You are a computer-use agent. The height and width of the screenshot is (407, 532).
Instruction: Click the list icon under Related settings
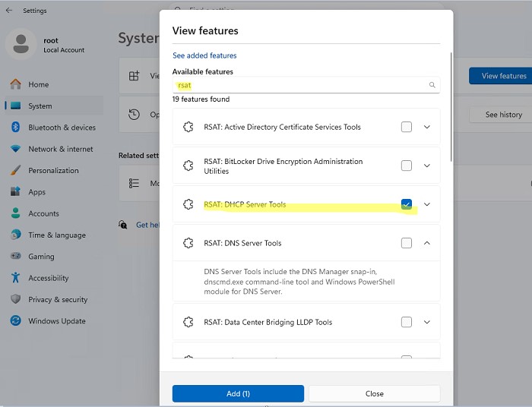(x=134, y=183)
